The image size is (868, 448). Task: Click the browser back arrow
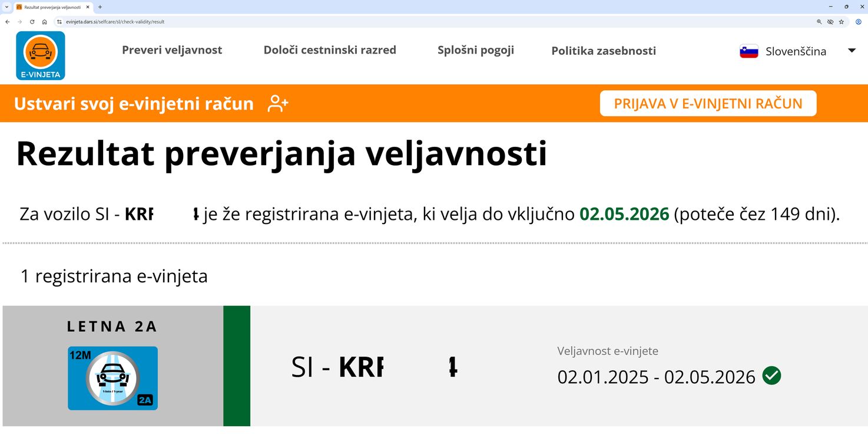tap(7, 22)
